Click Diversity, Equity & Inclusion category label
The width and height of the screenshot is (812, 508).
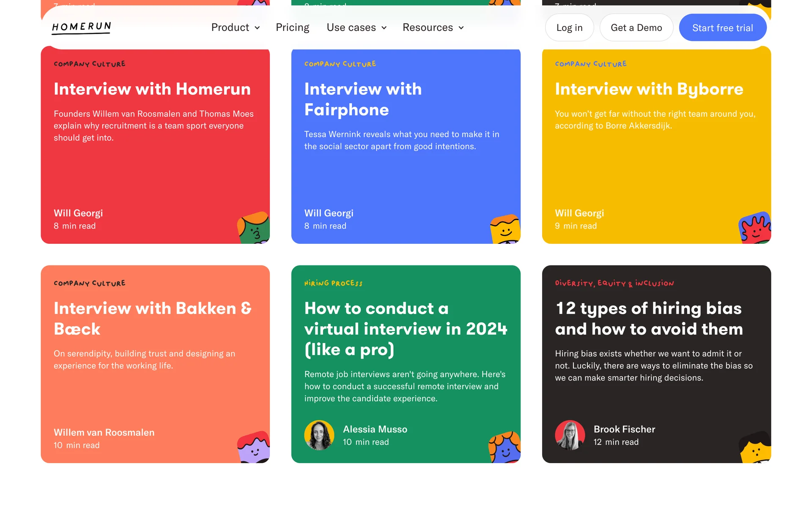pyautogui.click(x=614, y=283)
